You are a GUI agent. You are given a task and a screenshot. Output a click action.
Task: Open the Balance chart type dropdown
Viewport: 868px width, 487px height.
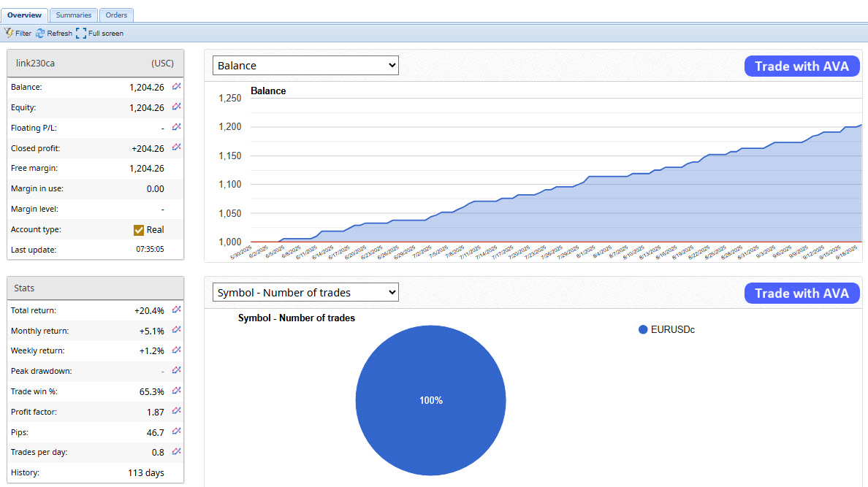click(305, 66)
